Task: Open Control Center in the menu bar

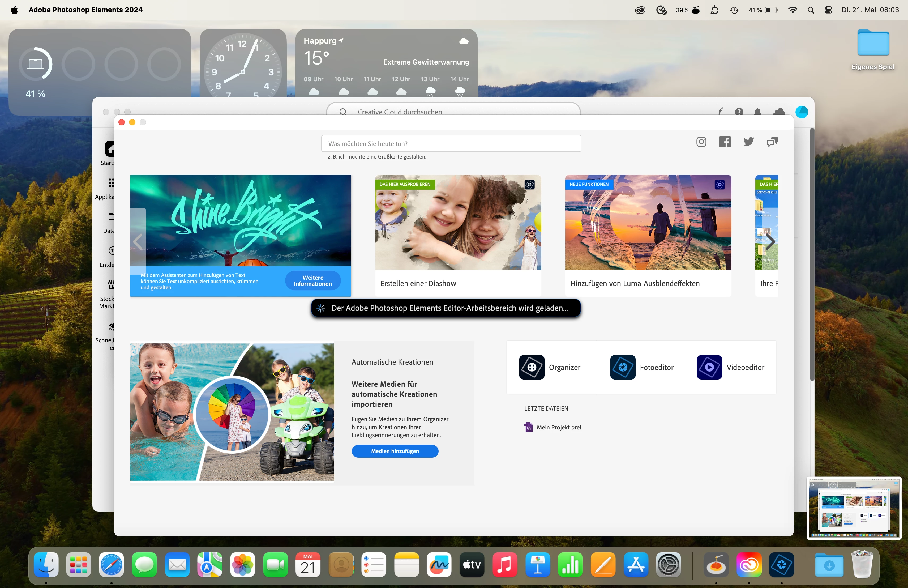Action: pyautogui.click(x=828, y=10)
